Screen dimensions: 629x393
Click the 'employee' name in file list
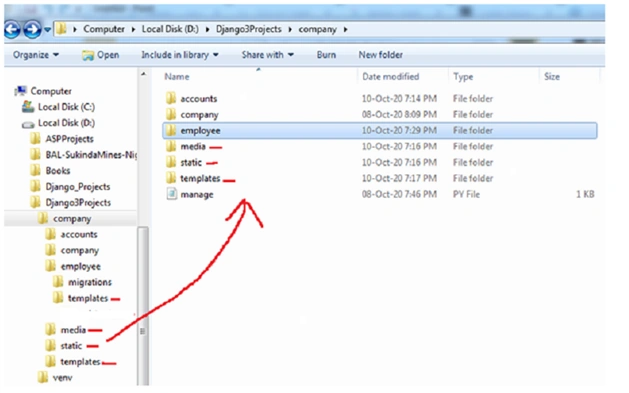[200, 131]
